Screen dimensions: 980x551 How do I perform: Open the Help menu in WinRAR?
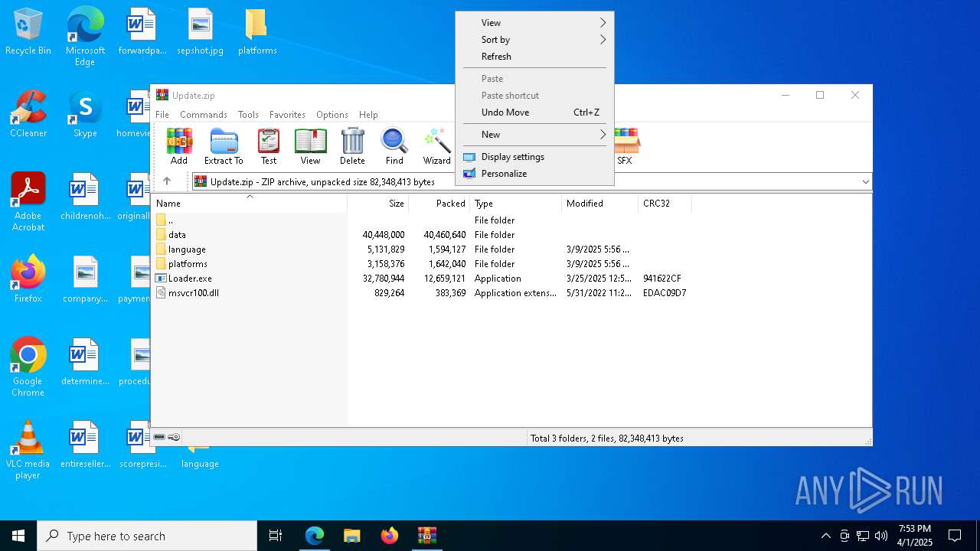pos(368,115)
